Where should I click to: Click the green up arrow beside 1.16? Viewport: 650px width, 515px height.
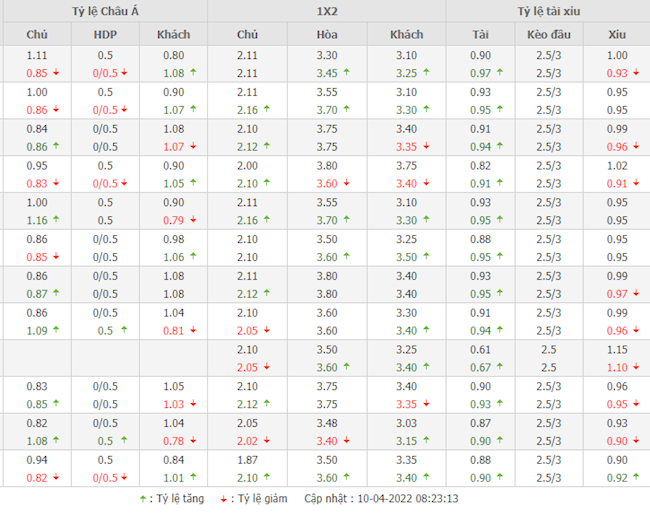[56, 219]
